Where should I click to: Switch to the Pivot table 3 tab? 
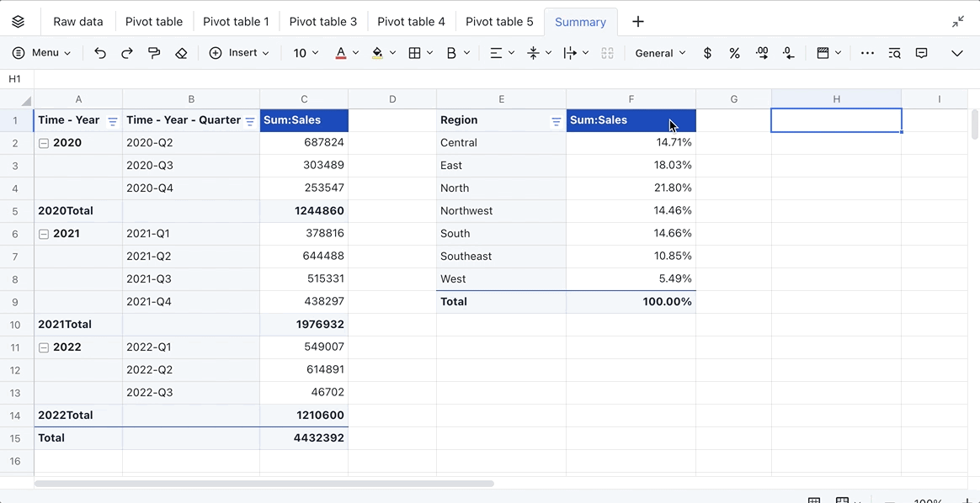point(322,22)
